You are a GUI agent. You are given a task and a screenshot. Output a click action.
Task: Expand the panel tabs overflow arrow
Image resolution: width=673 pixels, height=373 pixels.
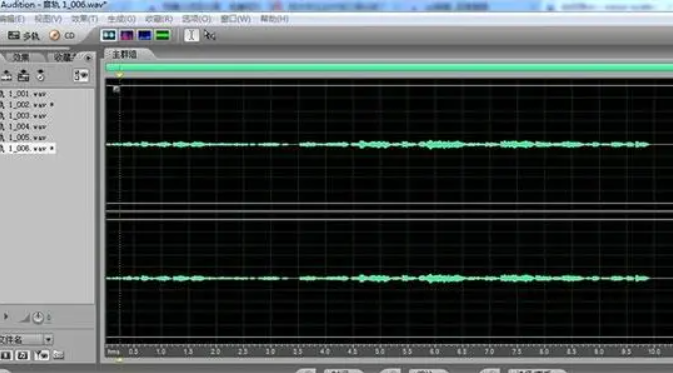[88, 58]
